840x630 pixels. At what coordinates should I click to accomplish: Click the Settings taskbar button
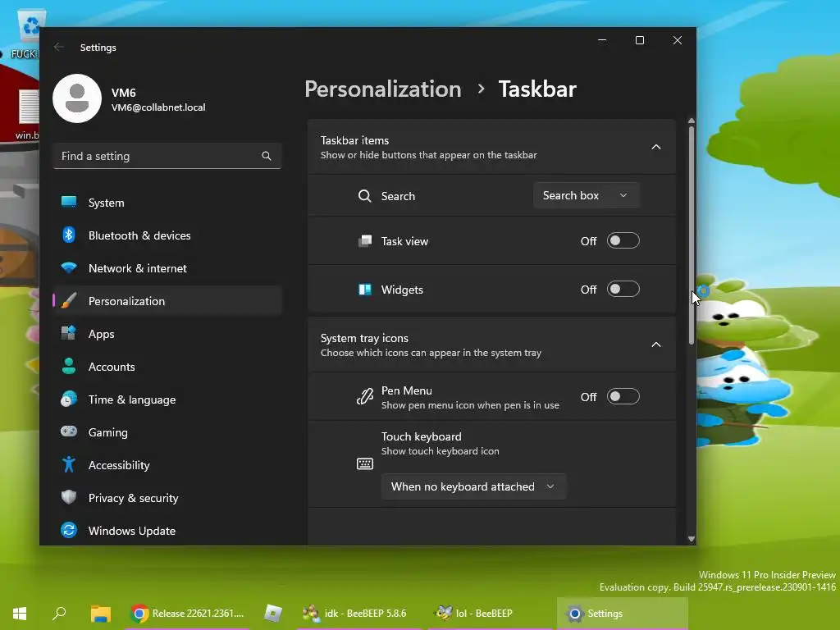(x=623, y=614)
